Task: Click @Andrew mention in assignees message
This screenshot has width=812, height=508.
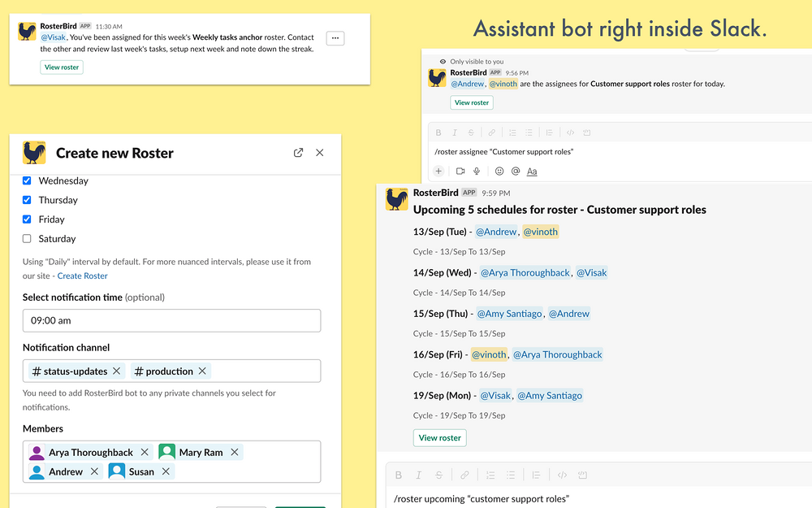Action: pyautogui.click(x=467, y=84)
